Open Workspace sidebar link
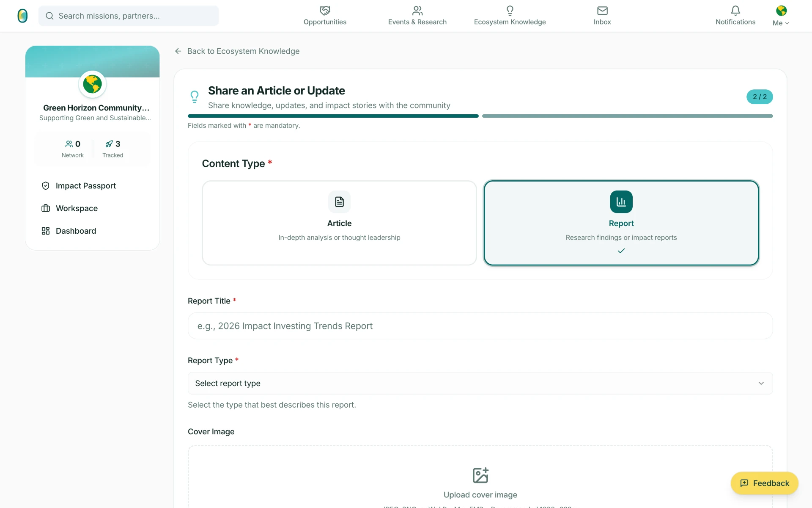This screenshot has height=508, width=812. click(x=77, y=208)
